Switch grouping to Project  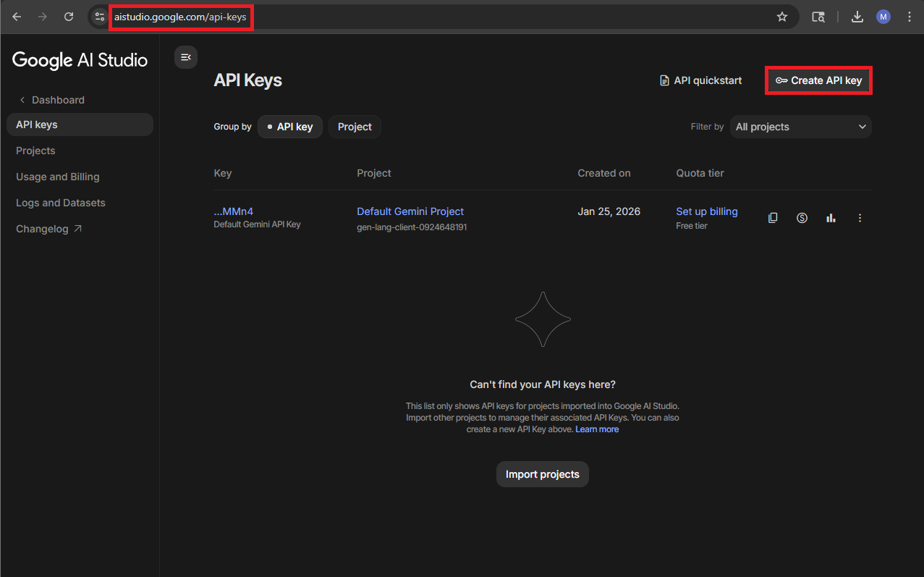coord(355,127)
